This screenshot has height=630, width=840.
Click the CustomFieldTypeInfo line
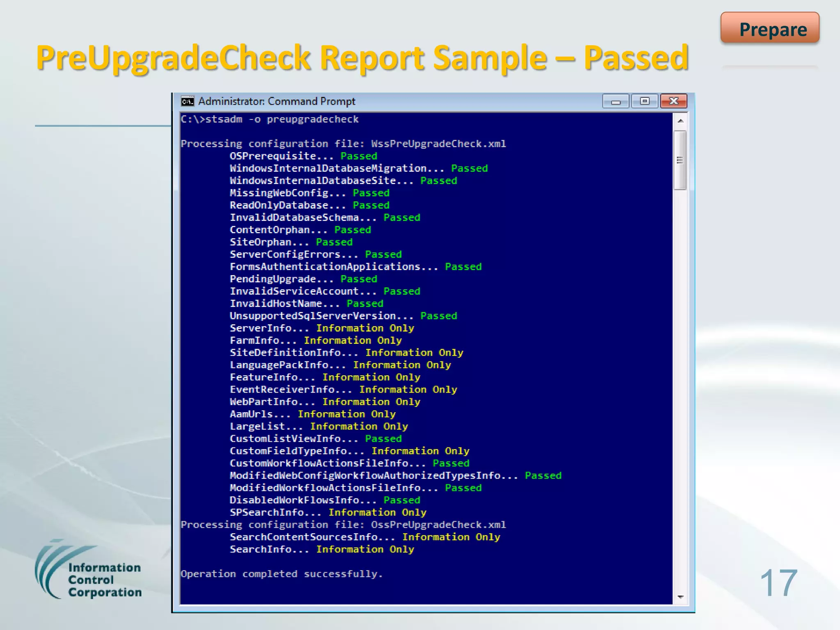349,452
